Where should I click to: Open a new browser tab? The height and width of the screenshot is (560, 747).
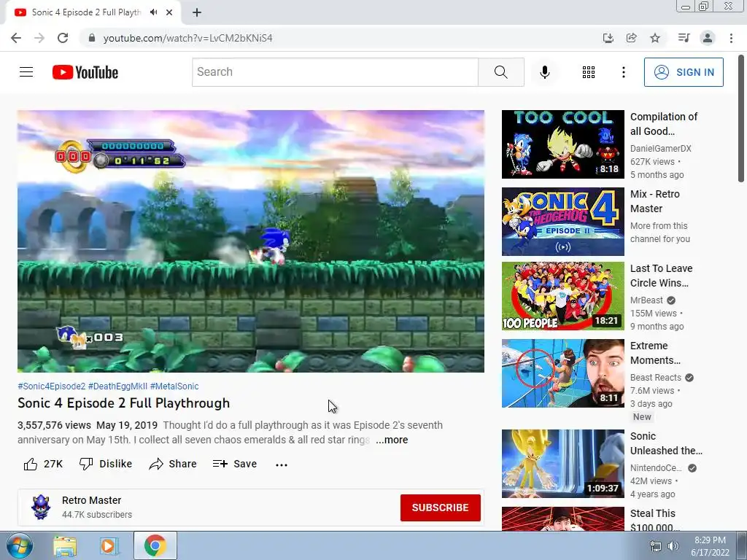pyautogui.click(x=197, y=12)
